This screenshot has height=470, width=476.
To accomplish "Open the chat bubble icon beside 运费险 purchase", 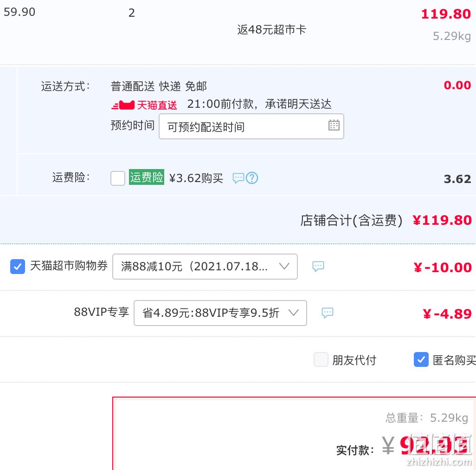I will (238, 178).
